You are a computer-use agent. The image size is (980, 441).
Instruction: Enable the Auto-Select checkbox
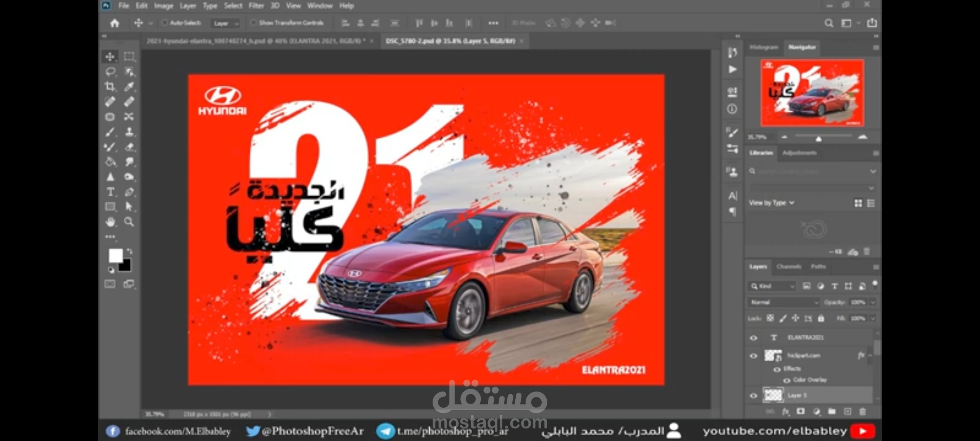pyautogui.click(x=165, y=23)
